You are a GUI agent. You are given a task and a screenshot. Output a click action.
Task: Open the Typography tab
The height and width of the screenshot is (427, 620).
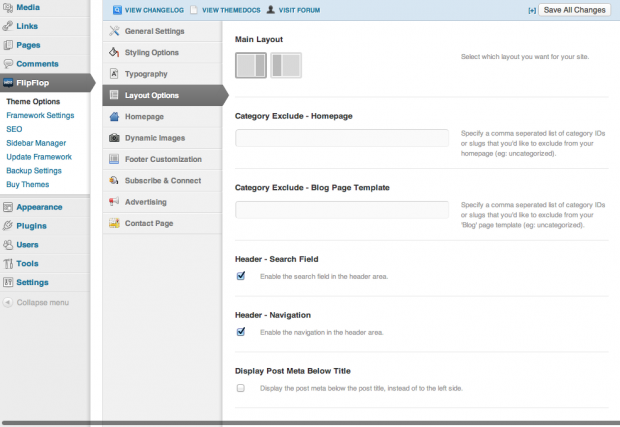[162, 74]
